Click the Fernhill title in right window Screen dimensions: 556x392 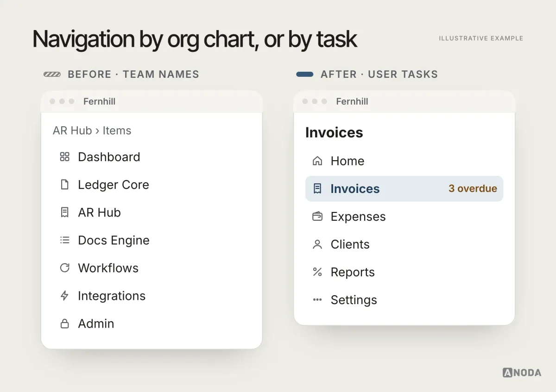352,101
